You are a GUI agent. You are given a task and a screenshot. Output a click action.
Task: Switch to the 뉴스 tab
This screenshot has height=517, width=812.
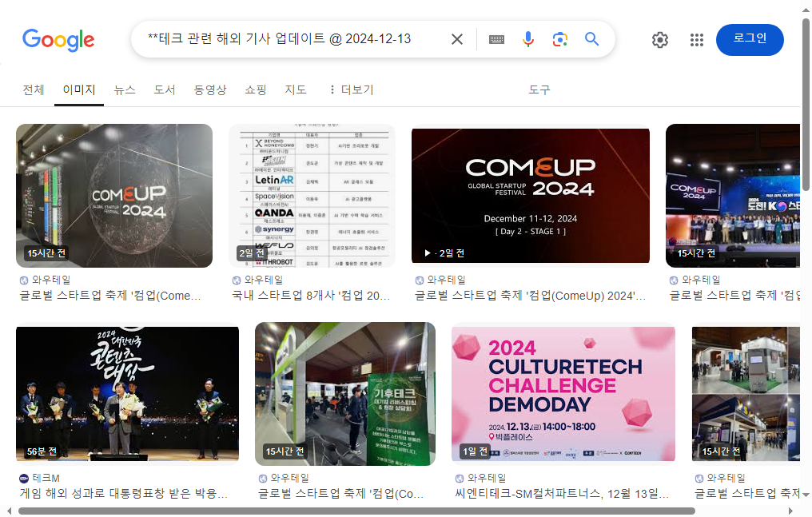coord(125,90)
